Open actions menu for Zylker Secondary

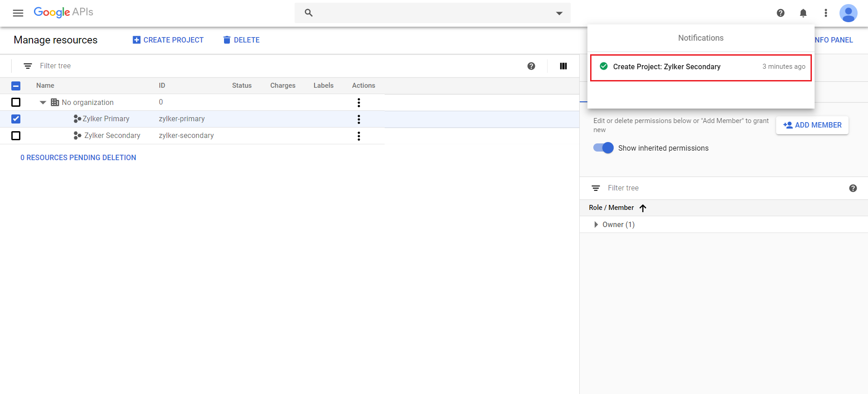pos(358,136)
